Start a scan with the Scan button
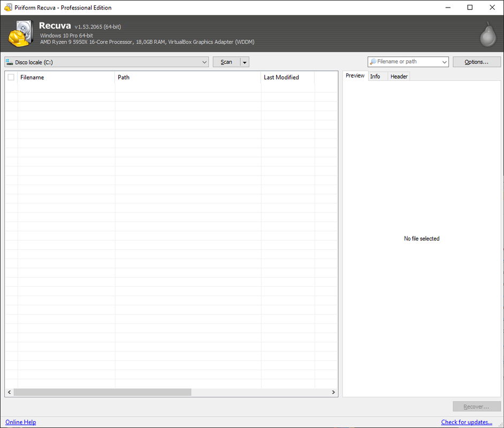504x428 pixels. 226,62
